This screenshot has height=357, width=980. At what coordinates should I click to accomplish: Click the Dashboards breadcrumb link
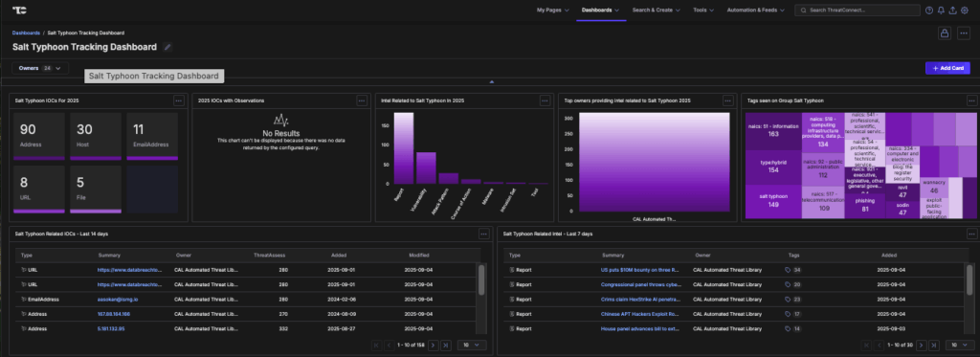[x=26, y=33]
